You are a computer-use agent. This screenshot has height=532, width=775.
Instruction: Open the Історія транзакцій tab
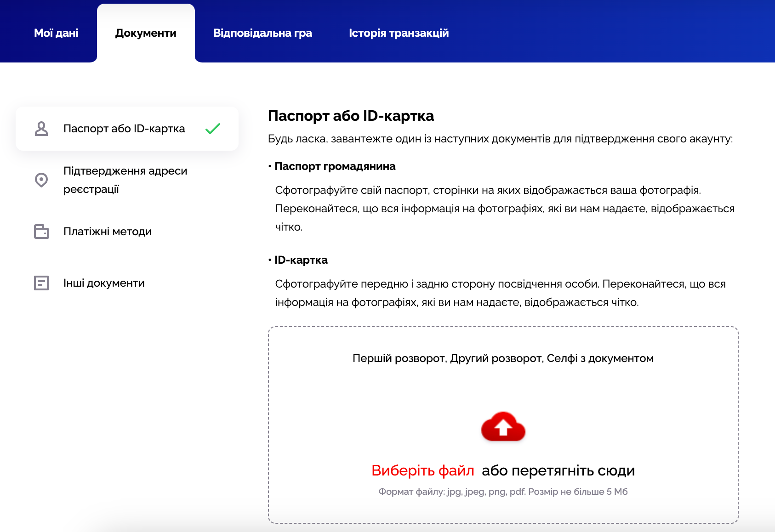point(399,33)
